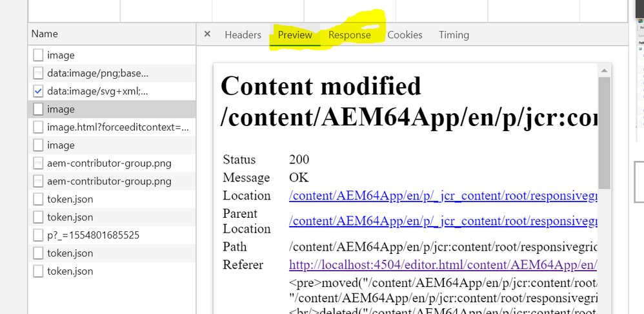The height and width of the screenshot is (314, 644).
Task: Open the Location link in the preview
Action: (443, 196)
